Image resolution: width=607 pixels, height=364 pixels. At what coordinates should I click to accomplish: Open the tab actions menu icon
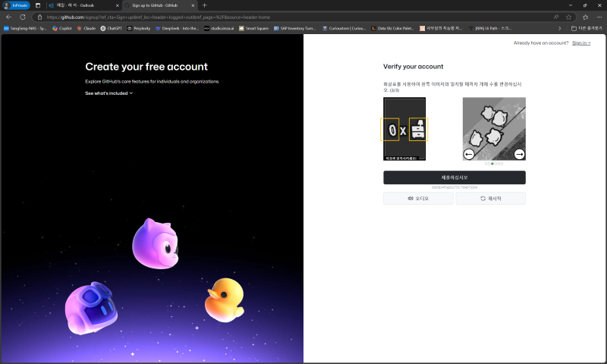click(x=37, y=5)
